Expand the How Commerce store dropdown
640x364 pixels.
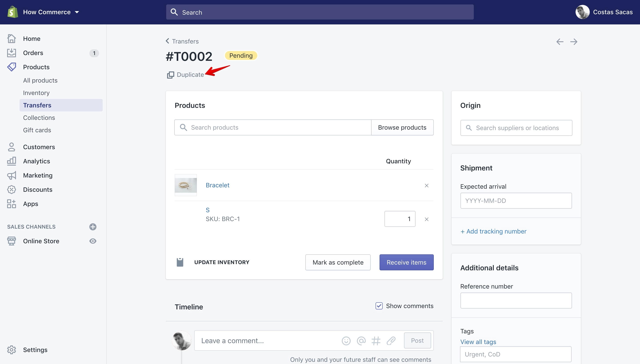[77, 12]
